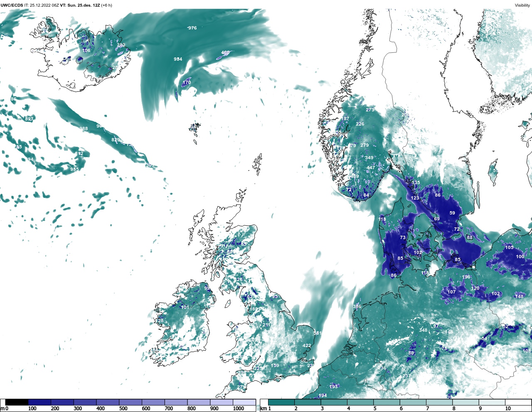Click the 3–4 km legend swatch

pyautogui.click(x=334, y=402)
